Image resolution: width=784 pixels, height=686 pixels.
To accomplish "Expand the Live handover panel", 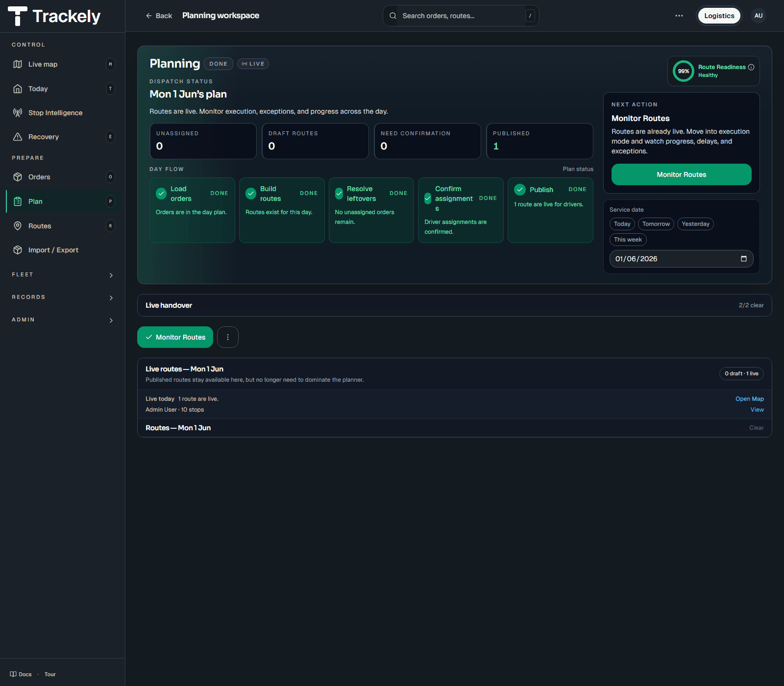I will (454, 305).
